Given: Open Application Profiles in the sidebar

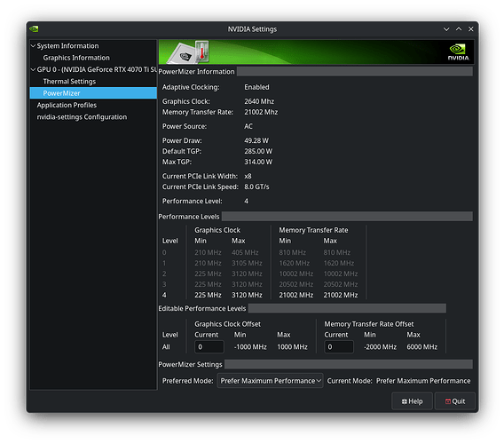Looking at the screenshot, I should point(67,105).
